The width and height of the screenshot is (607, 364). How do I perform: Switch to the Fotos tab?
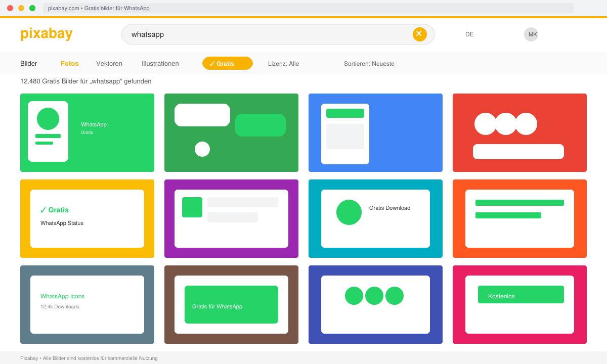click(x=70, y=64)
